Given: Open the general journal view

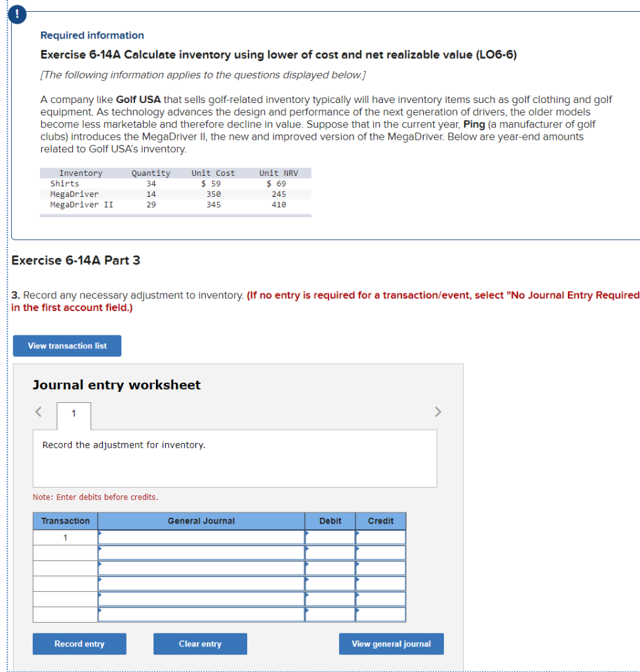Looking at the screenshot, I should click(x=391, y=644).
